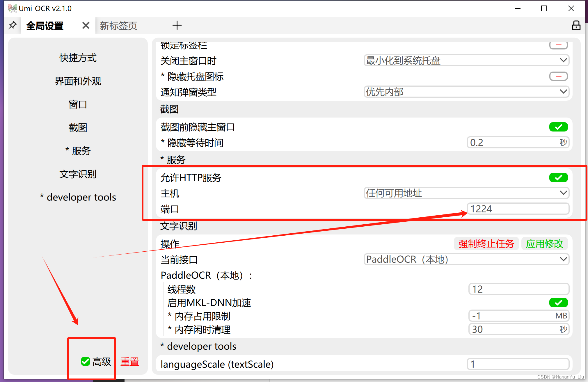The height and width of the screenshot is (382, 588).
Task: Select 文字识别 in left sidebar
Action: (78, 174)
